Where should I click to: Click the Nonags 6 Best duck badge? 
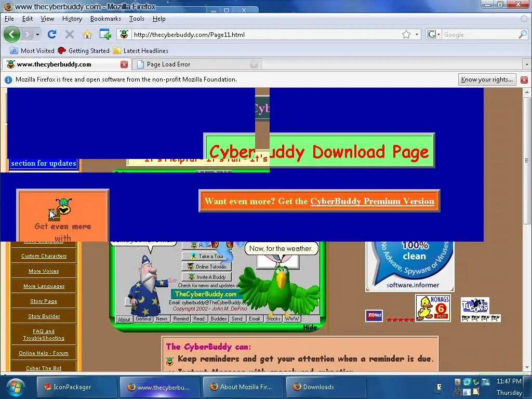(x=433, y=308)
